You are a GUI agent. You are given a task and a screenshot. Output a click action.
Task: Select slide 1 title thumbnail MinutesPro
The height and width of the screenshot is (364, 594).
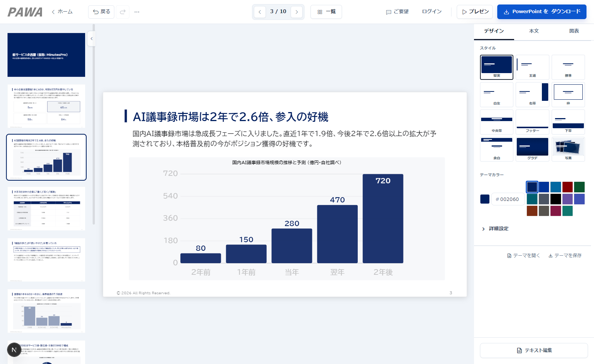point(46,55)
